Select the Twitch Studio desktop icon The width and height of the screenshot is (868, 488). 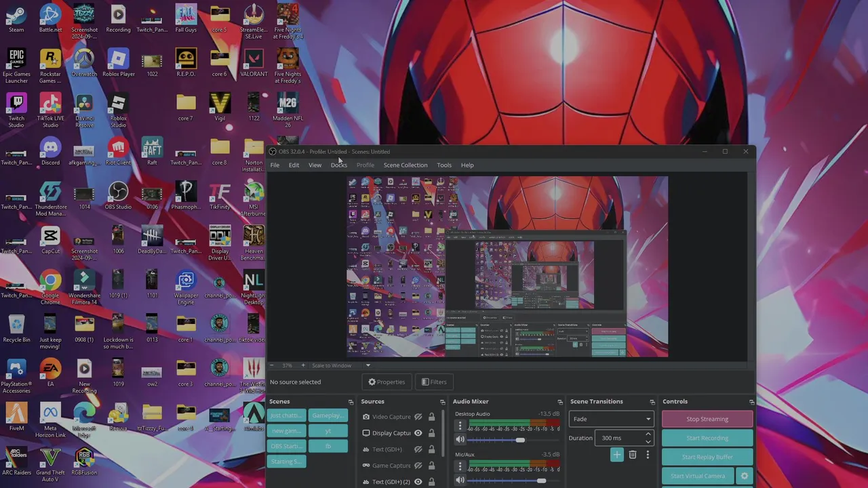(16, 110)
